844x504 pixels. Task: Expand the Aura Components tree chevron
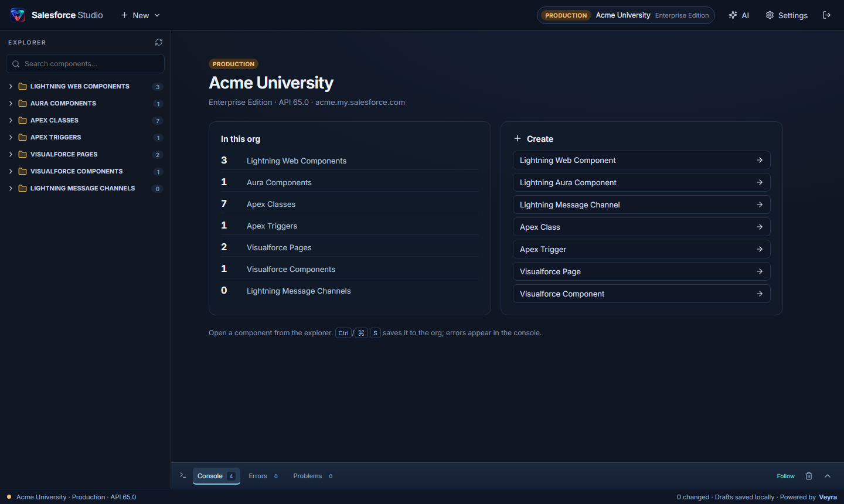coord(11,103)
